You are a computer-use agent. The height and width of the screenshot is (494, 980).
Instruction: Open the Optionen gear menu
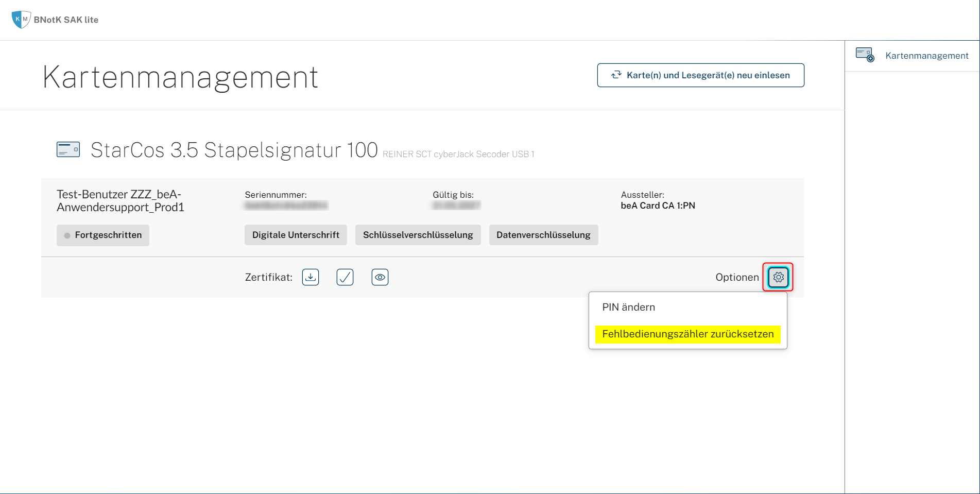(x=778, y=277)
